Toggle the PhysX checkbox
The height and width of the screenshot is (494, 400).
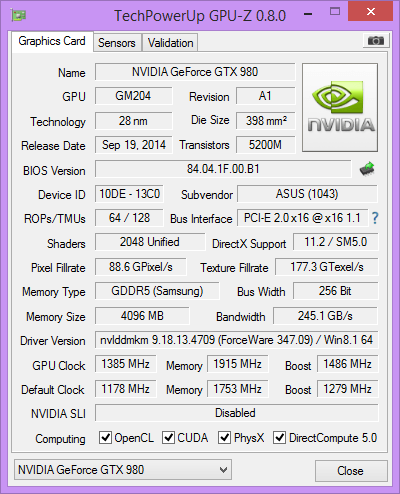[224, 437]
